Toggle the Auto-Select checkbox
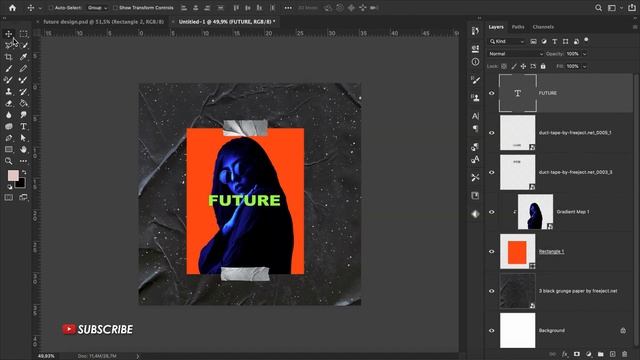Viewport: 640px width, 360px height. pos(51,8)
